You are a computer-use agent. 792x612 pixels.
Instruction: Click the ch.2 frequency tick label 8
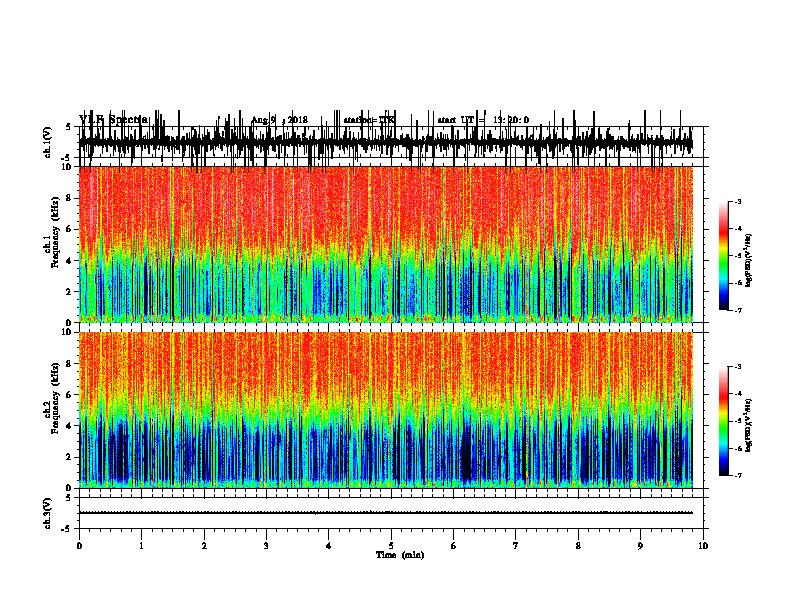70,364
